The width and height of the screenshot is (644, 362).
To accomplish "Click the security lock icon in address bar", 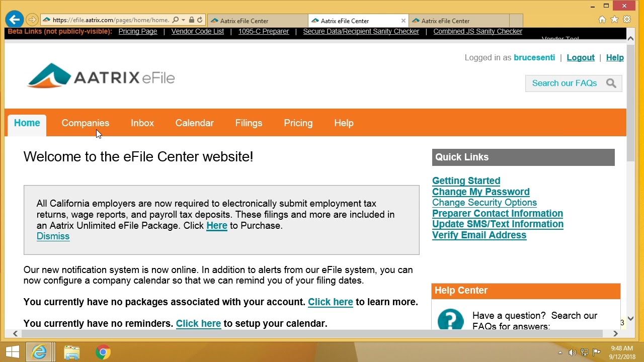I will (191, 20).
